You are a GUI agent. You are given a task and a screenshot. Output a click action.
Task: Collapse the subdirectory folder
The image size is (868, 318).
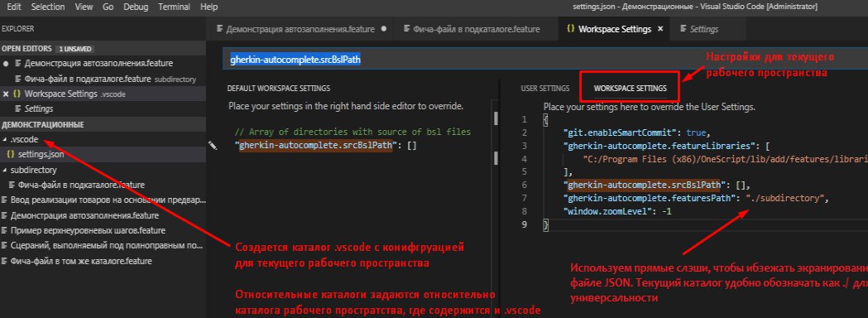coord(5,170)
